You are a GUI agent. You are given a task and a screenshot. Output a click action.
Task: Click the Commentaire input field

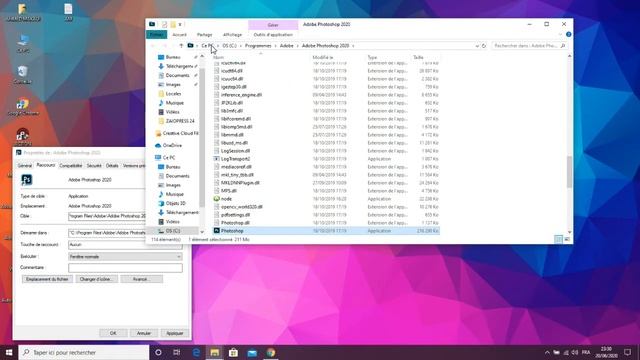click(125, 268)
